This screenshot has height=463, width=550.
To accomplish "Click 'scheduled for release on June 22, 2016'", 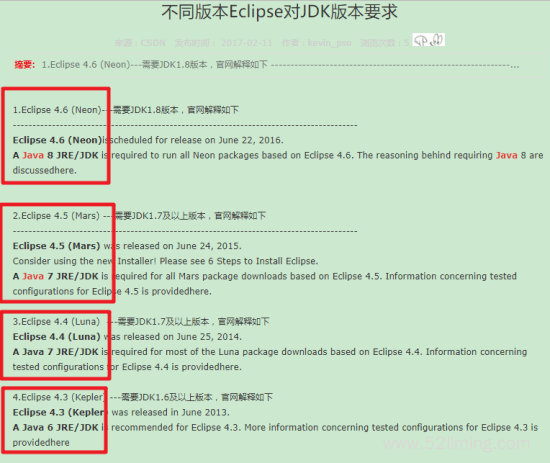I will point(196,140).
